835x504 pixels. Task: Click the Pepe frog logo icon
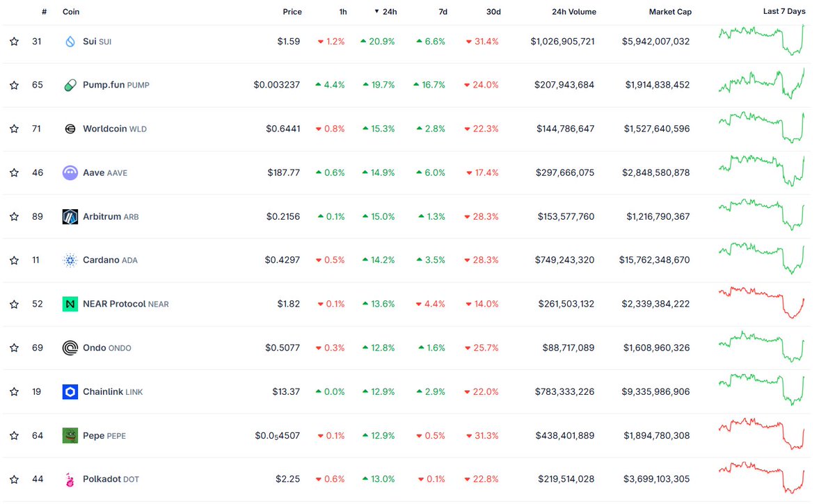[70, 435]
